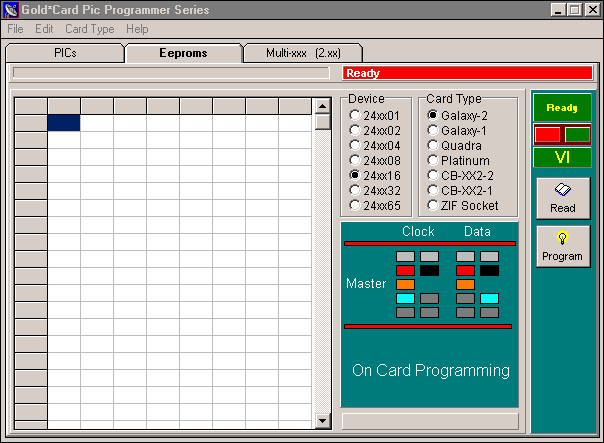Click the cyan switch block under Data
Image resolution: width=604 pixels, height=443 pixels.
point(489,299)
